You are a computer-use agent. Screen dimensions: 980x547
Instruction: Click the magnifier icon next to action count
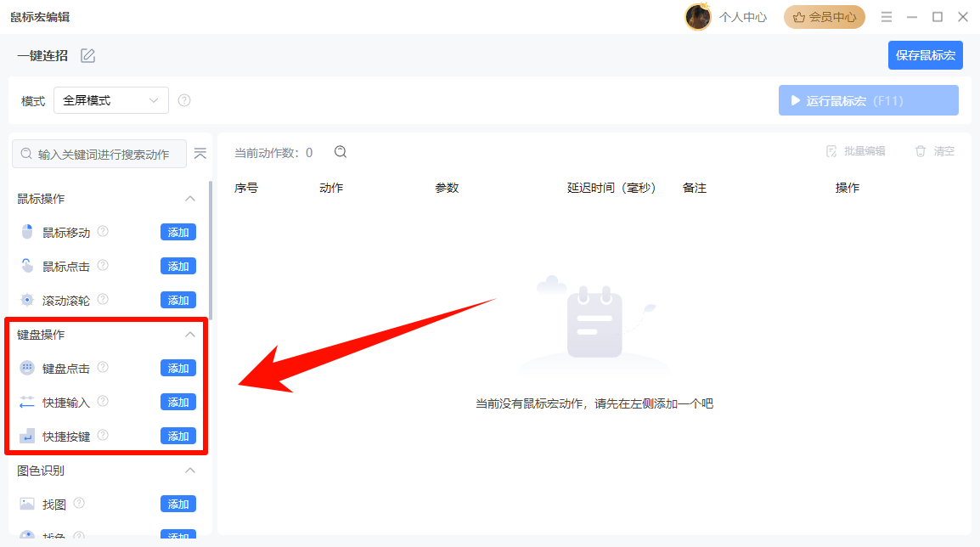pos(340,151)
